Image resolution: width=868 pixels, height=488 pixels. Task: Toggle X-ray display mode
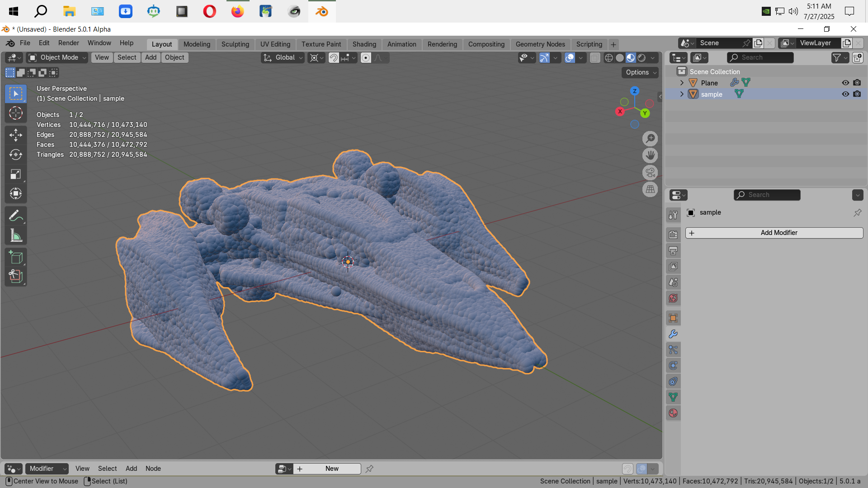coord(595,58)
